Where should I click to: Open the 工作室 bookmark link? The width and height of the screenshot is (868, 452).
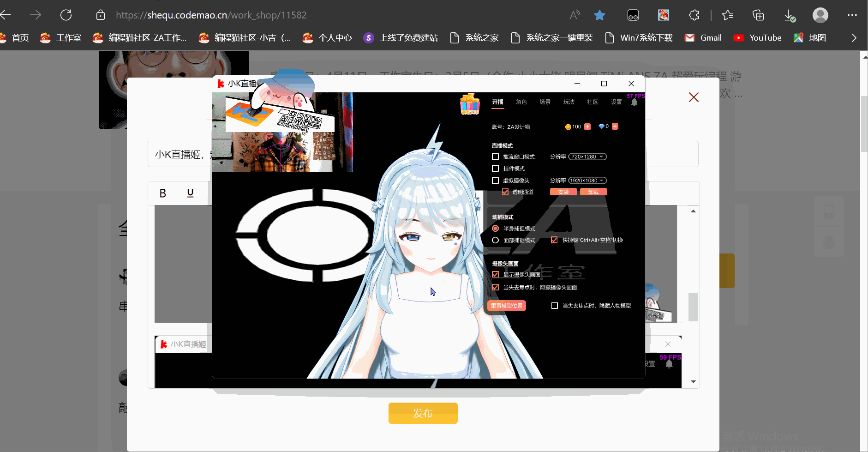pos(60,38)
